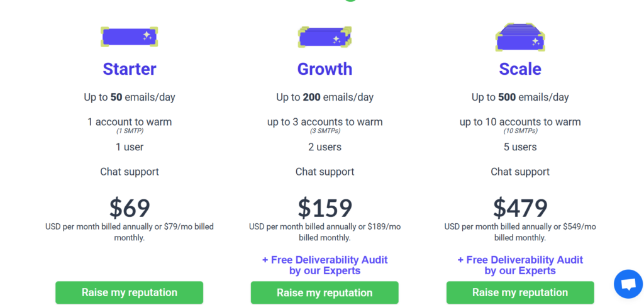The height and width of the screenshot is (305, 644).
Task: Click 'up to 10 accounts to warm' text
Action: pyautogui.click(x=520, y=122)
